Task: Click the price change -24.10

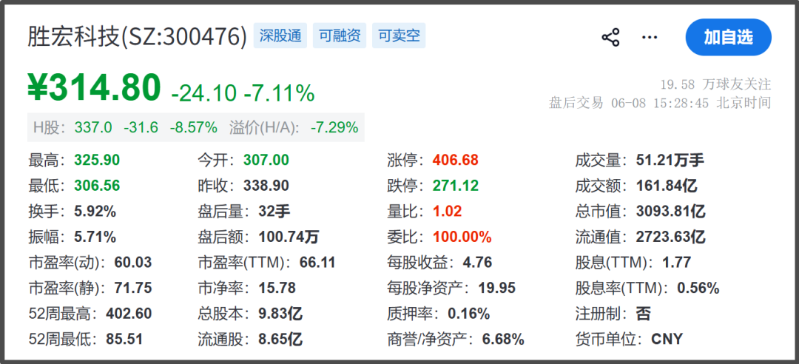Action: pos(204,93)
